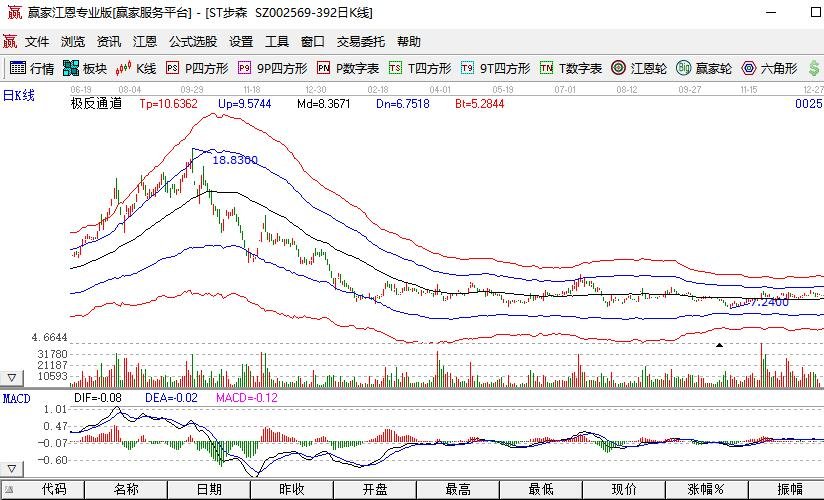Screen dimensions: 824x500
Task: Open the 江恩 menu
Action: coord(145,42)
